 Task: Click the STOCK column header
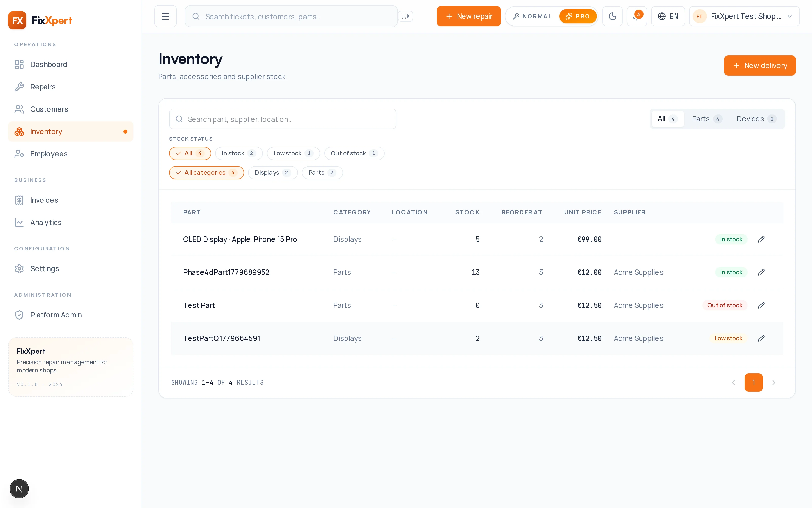[467, 212]
